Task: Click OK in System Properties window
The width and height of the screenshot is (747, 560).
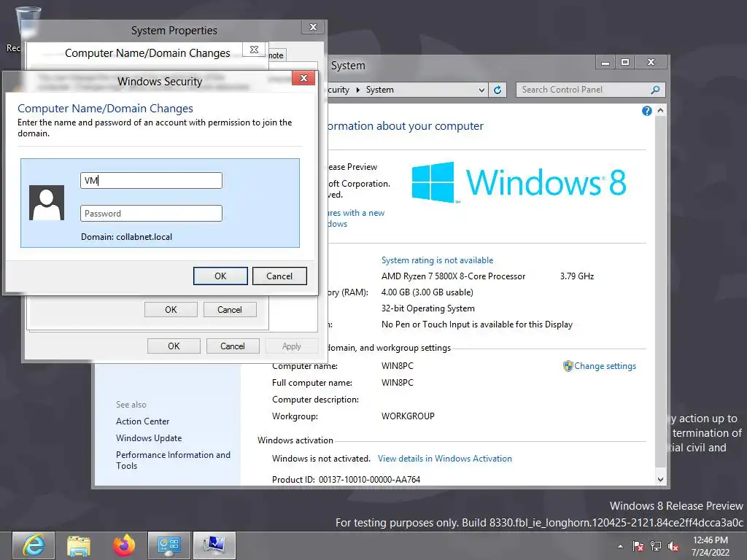Action: 174,346
